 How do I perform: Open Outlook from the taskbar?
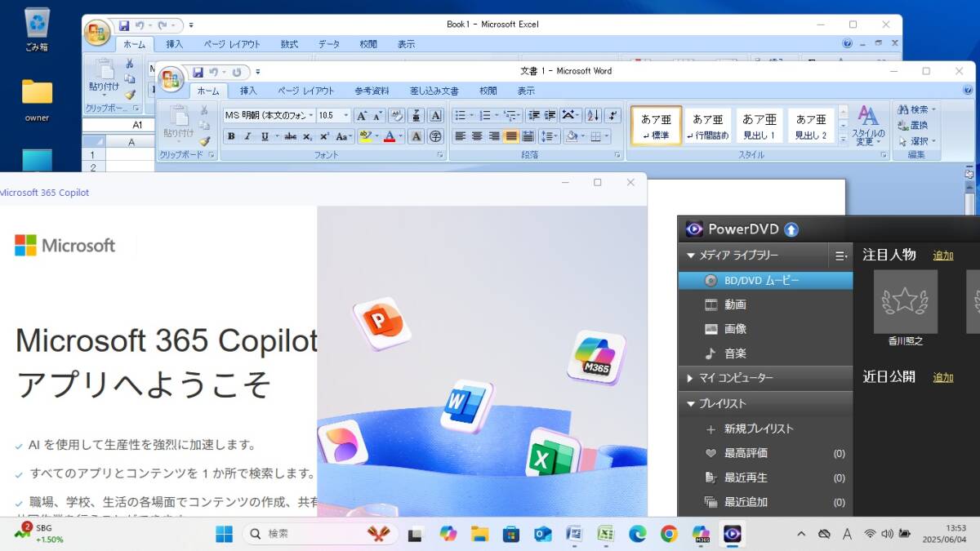tap(542, 534)
